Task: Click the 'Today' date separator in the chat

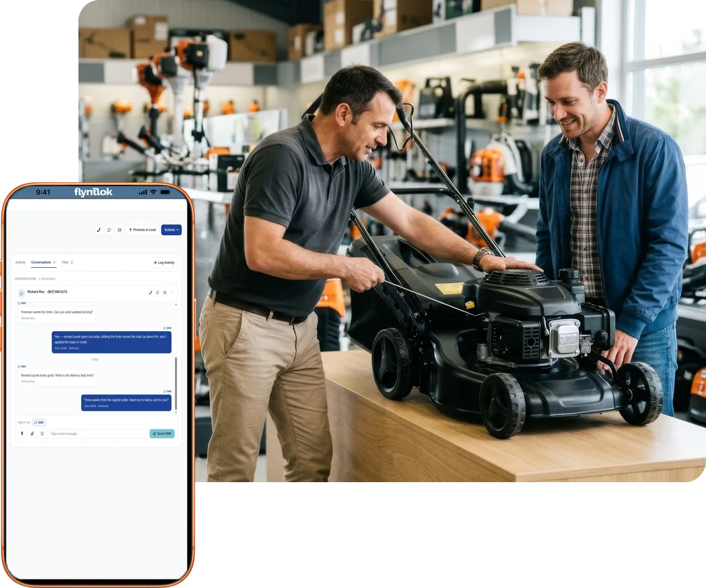Action: pos(95,359)
